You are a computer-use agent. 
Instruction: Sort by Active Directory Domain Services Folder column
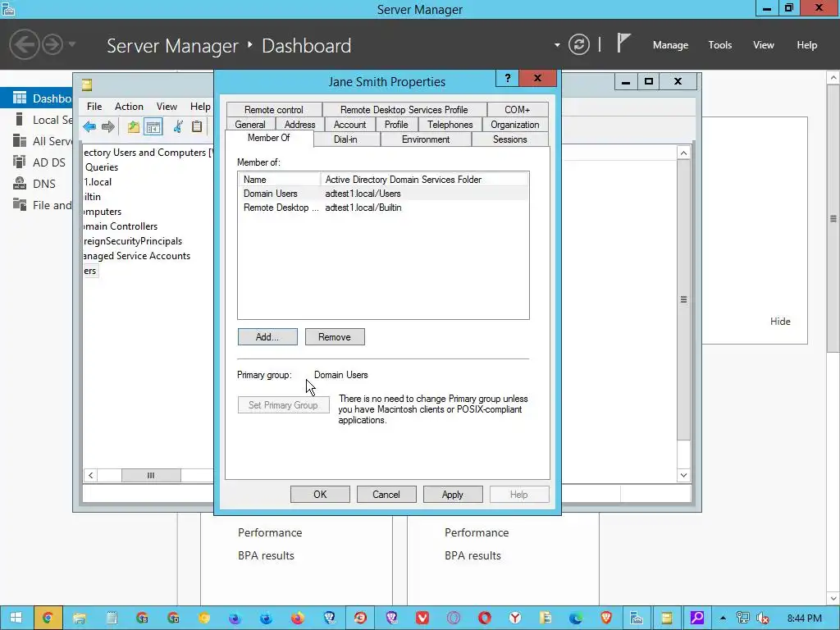coord(424,180)
